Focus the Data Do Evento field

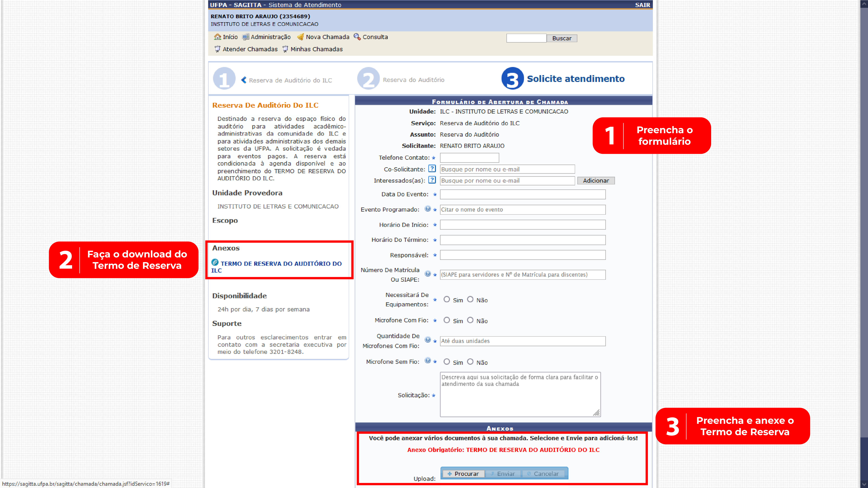[523, 194]
